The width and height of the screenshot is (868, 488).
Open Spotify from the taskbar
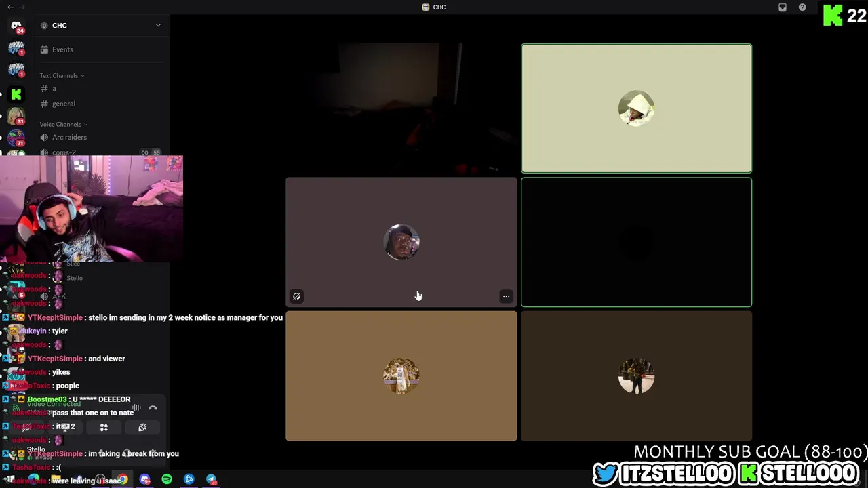tap(167, 479)
